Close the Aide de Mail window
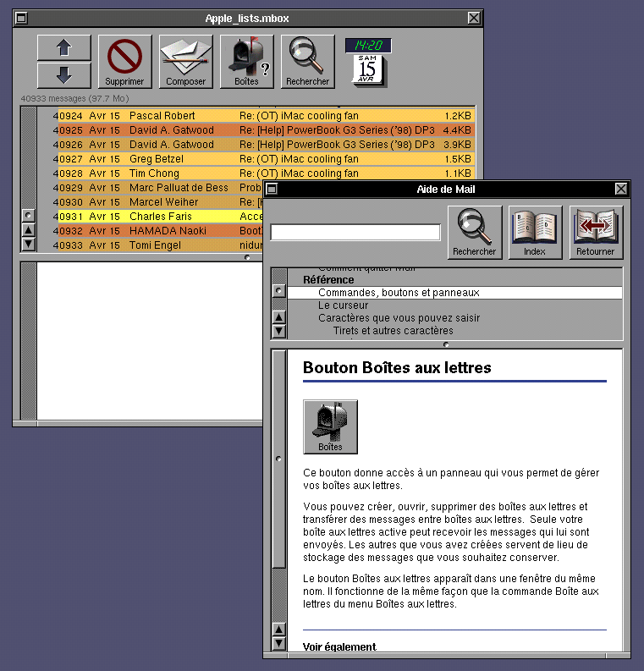Viewport: 644px width, 671px height. pyautogui.click(x=621, y=189)
